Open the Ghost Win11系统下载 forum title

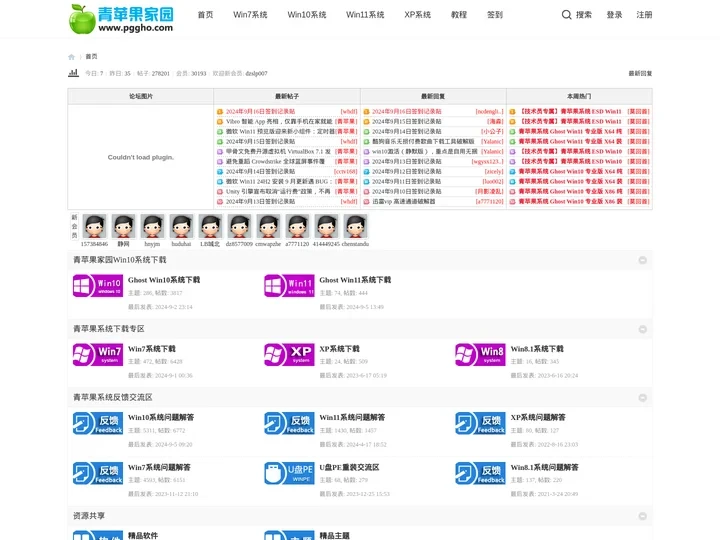tap(355, 280)
